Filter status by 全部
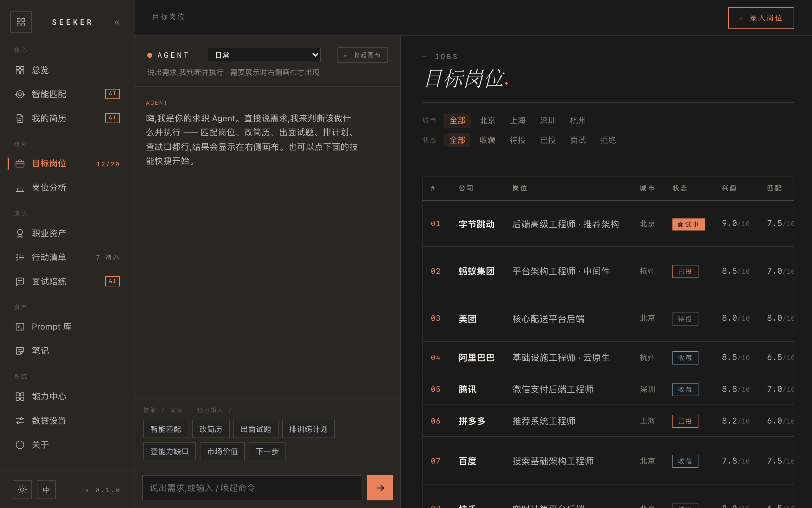Screen dimensions: 812x508 457,140
